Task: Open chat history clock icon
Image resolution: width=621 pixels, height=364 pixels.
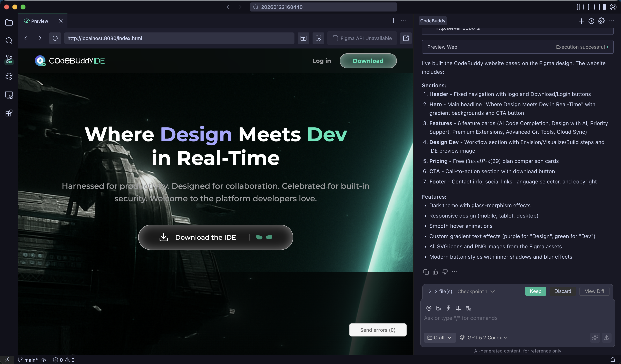Action: click(591, 21)
